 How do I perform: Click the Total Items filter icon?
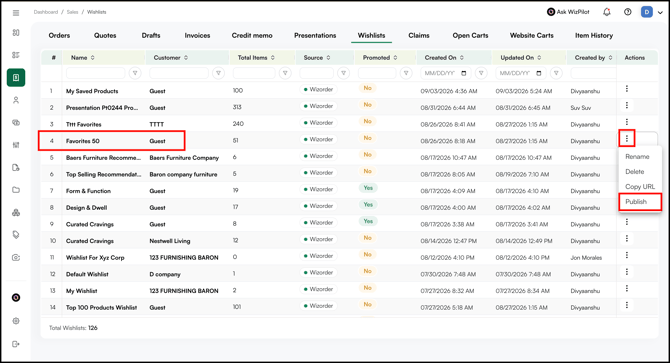285,73
